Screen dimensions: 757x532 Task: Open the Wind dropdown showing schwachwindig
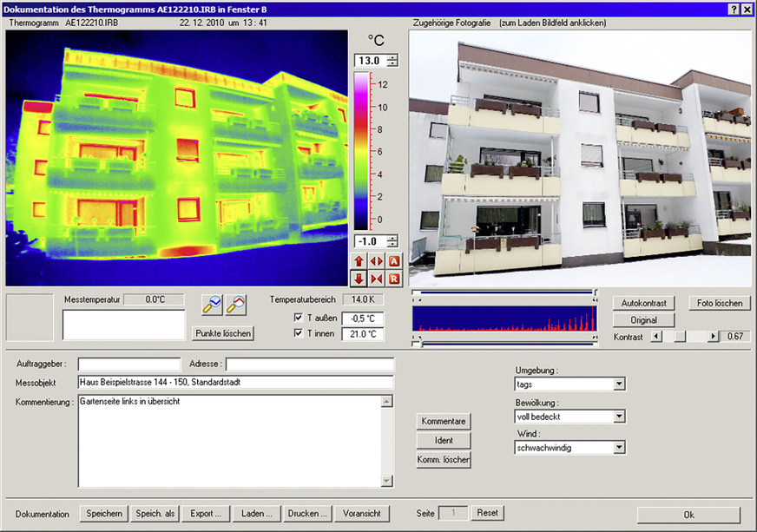[x=619, y=447]
